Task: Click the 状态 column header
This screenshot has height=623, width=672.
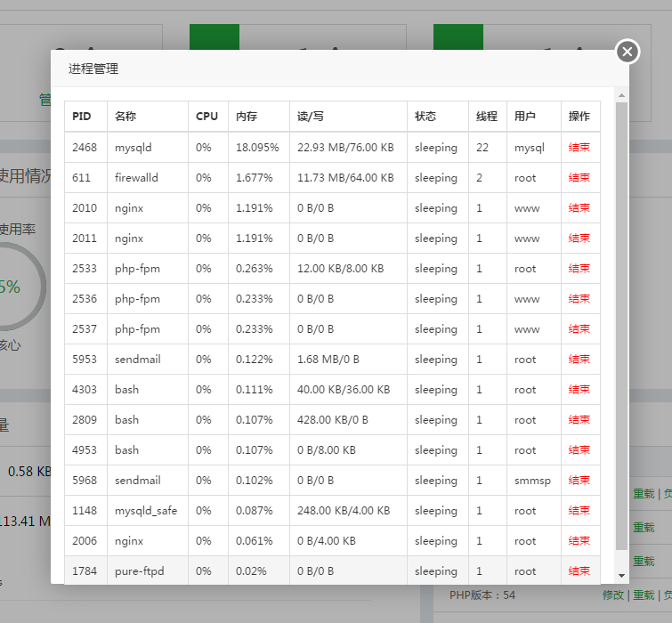Action: 425,117
